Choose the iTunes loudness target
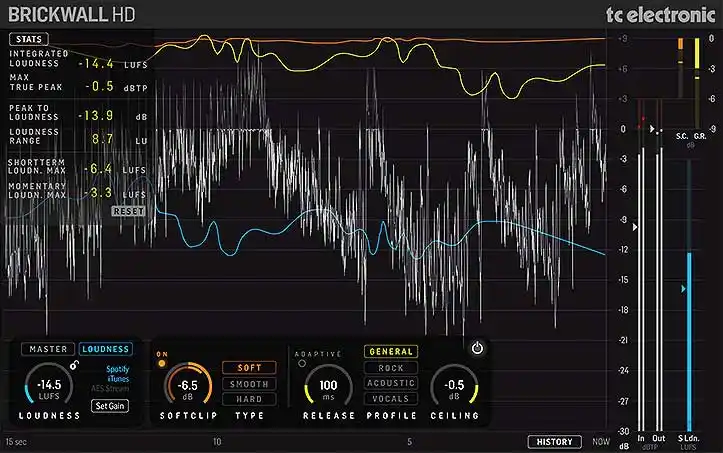The height and width of the screenshot is (453, 723). 119,379
